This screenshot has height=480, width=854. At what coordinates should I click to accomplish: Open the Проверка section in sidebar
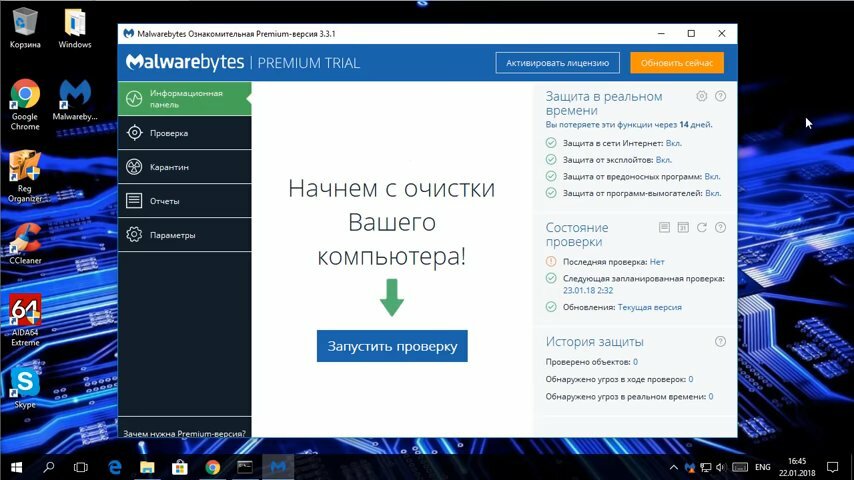click(185, 133)
